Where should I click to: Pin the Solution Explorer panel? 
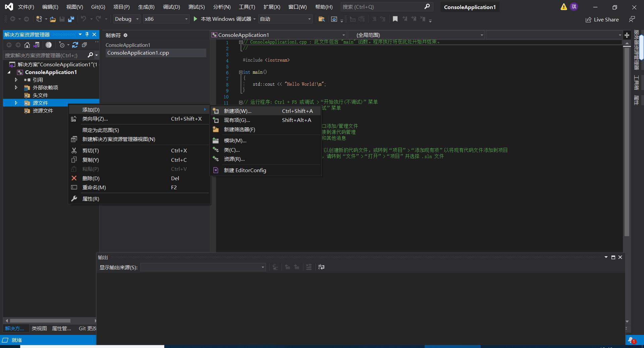(87, 34)
